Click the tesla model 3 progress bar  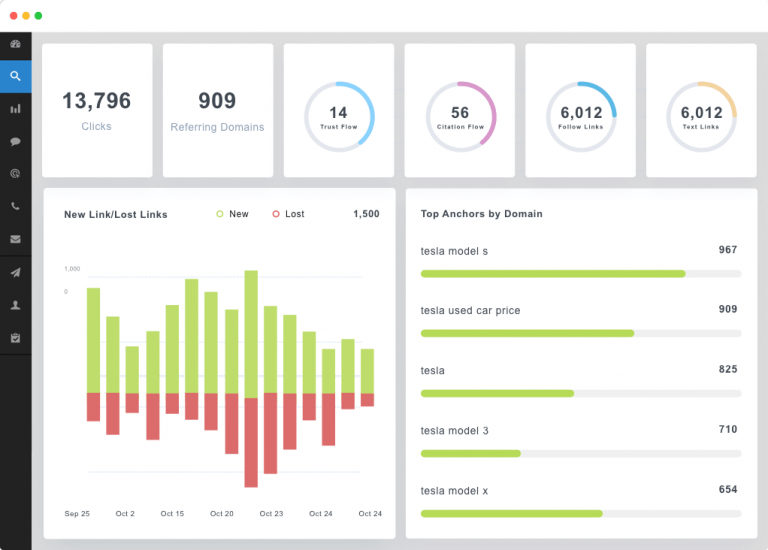[581, 454]
